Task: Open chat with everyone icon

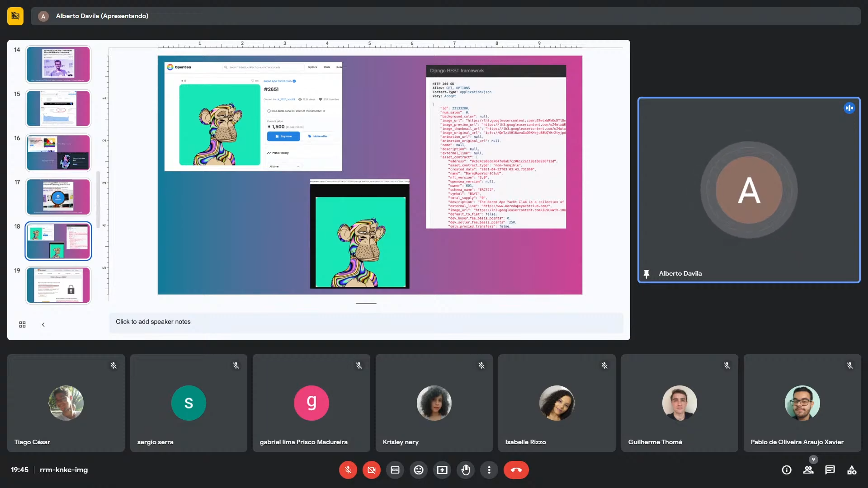Action: point(830,470)
